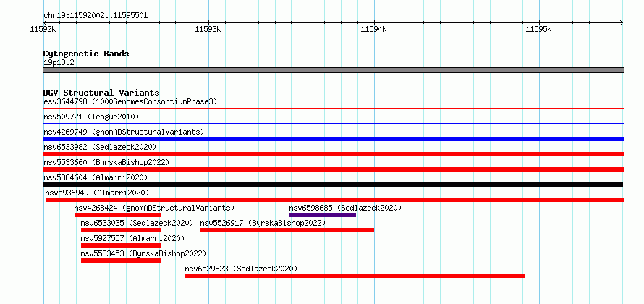Open nsv5936949 (Almarri2020) label
644x304 pixels.
coord(97,193)
